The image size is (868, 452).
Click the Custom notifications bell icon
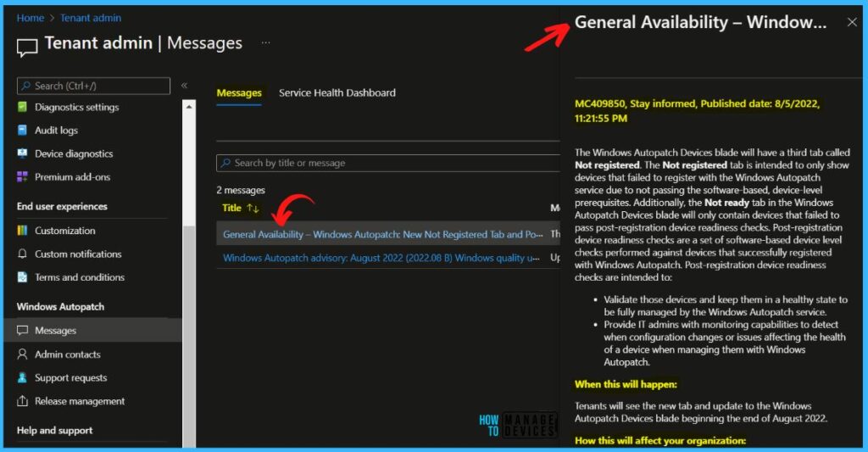point(22,254)
